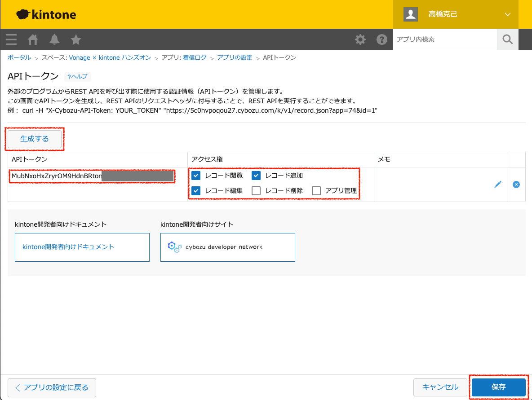The height and width of the screenshot is (400, 532).
Task: Click the search magnifier icon
Action: (508, 40)
